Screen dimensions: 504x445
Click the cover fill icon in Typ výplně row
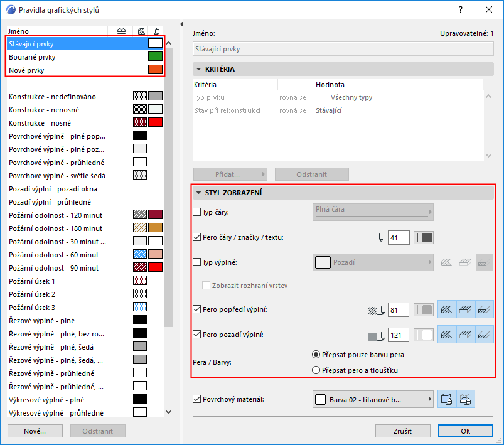(465, 262)
